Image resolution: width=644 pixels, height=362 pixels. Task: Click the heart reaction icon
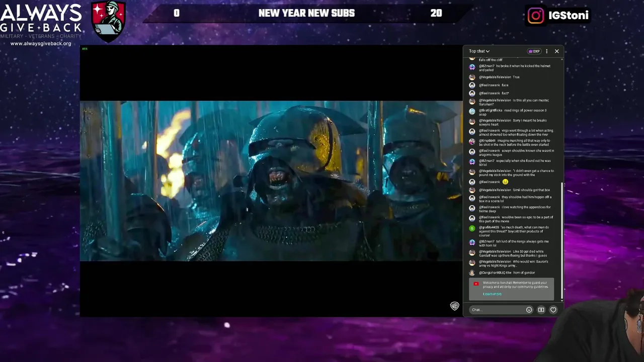(553, 310)
